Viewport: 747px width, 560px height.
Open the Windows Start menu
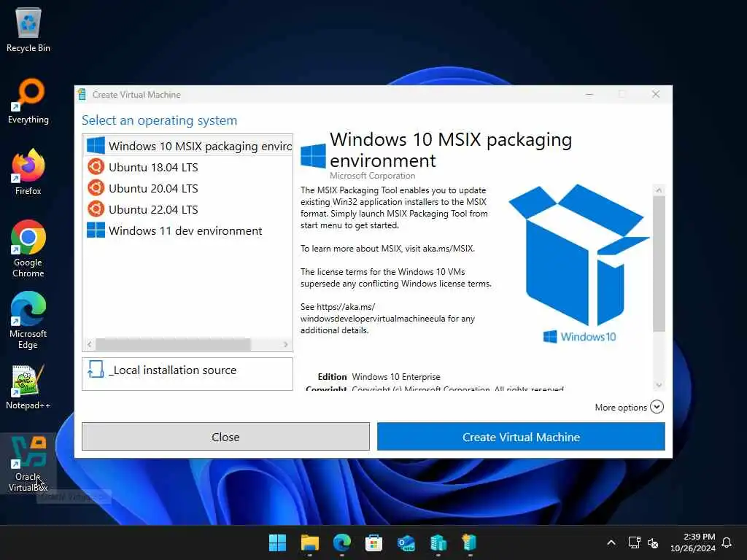(277, 542)
